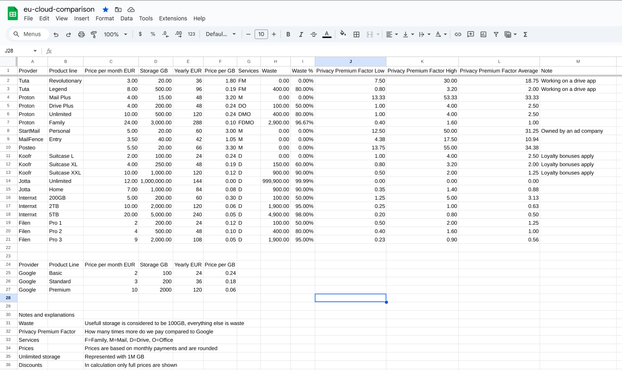Open the Text wrapping dropdown
This screenshot has height=370, width=622.
[x=424, y=35]
